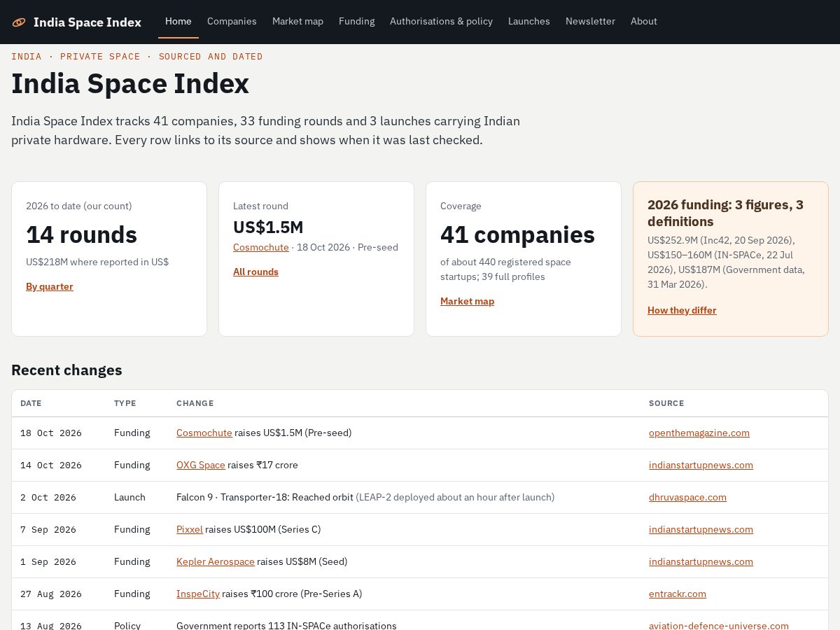Image resolution: width=840 pixels, height=630 pixels.
Task: Click the TYPE column header
Action: pyautogui.click(x=125, y=403)
